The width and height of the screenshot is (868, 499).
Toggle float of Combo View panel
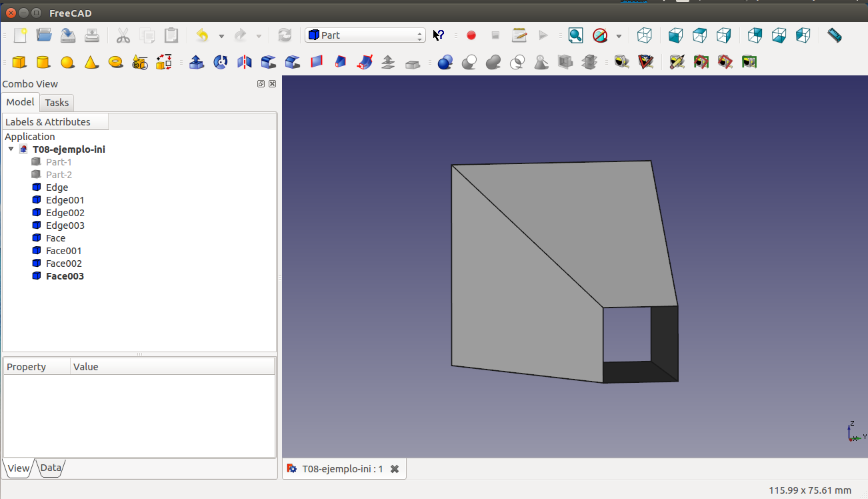[261, 84]
